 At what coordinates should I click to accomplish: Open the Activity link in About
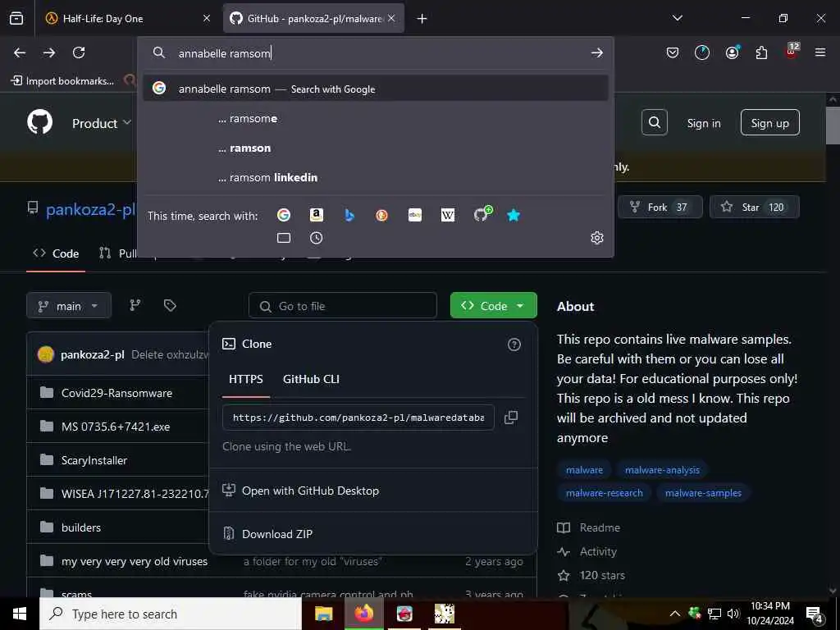[598, 551]
